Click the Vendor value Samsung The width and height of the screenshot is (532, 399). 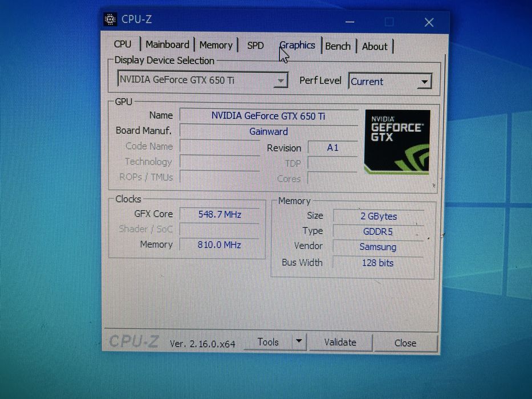click(378, 247)
